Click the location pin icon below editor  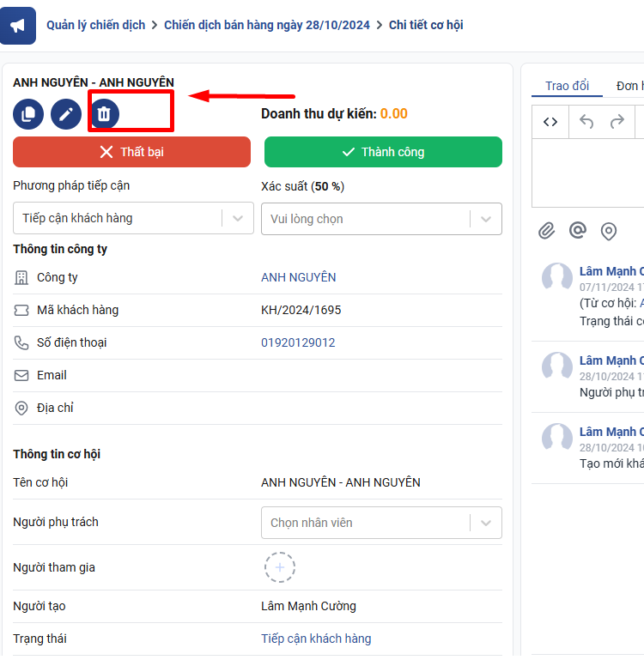pos(609,231)
